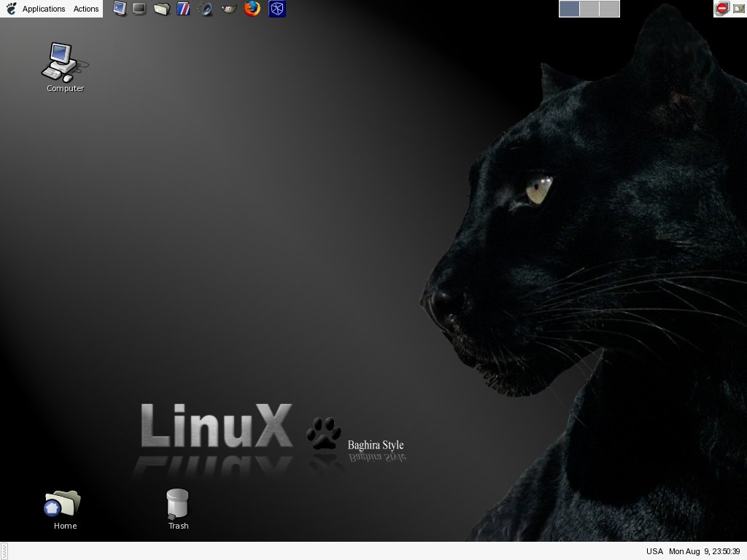The height and width of the screenshot is (560, 747).
Task: Click the tray icon with page and pencil
Action: click(739, 9)
